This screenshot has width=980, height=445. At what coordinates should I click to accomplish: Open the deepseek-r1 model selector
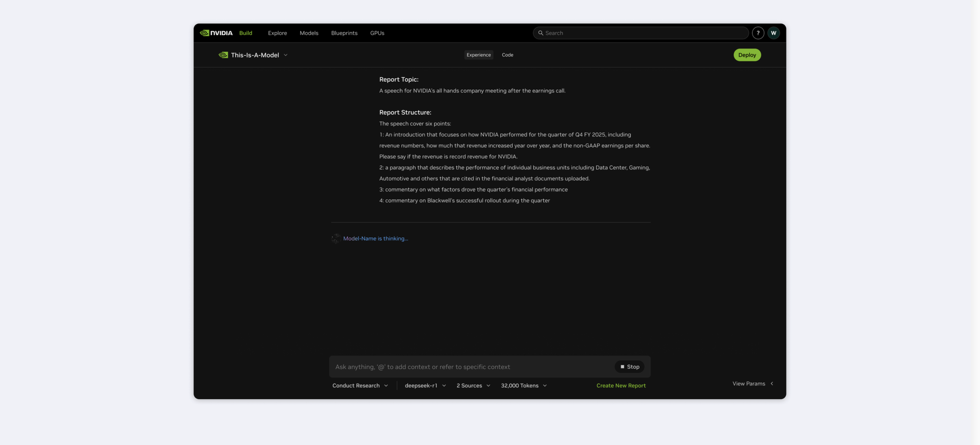[x=425, y=385]
